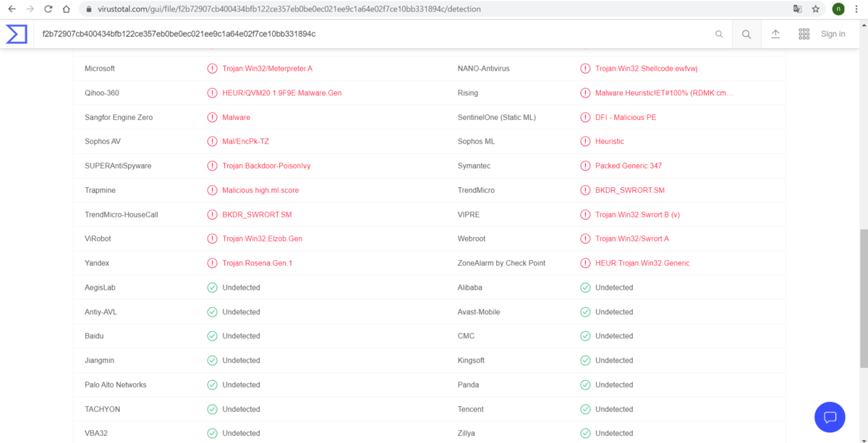This screenshot has height=443, width=868.
Task: Select Trojan.Win32.Swrort.B (v) result
Action: point(637,215)
